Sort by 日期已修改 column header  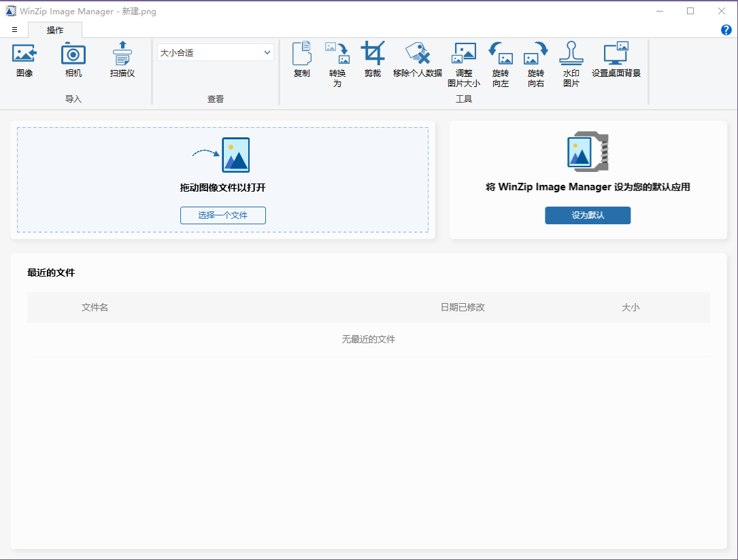463,307
